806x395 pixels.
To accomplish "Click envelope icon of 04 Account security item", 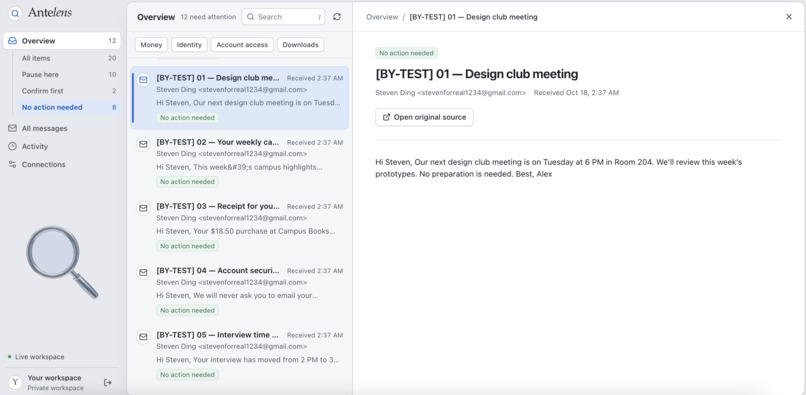I will [x=143, y=272].
